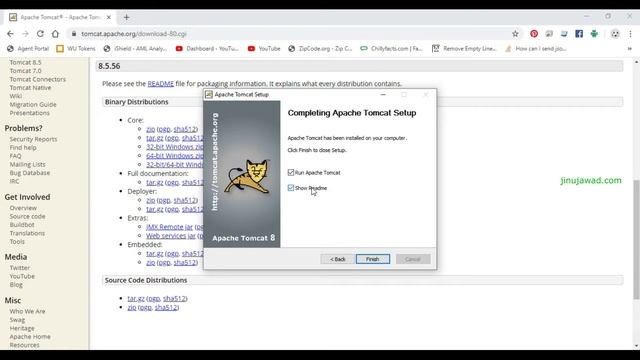Open the Blog link under Media
The width and height of the screenshot is (640, 360).
(16, 284)
